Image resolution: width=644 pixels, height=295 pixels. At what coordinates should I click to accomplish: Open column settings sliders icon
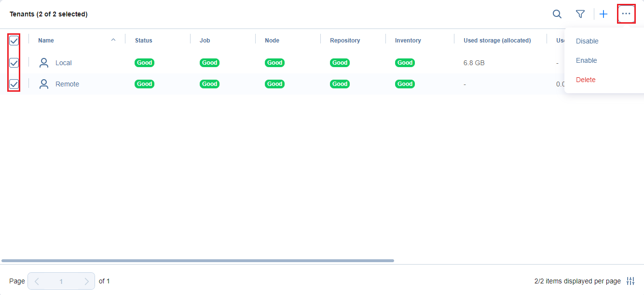pos(630,281)
